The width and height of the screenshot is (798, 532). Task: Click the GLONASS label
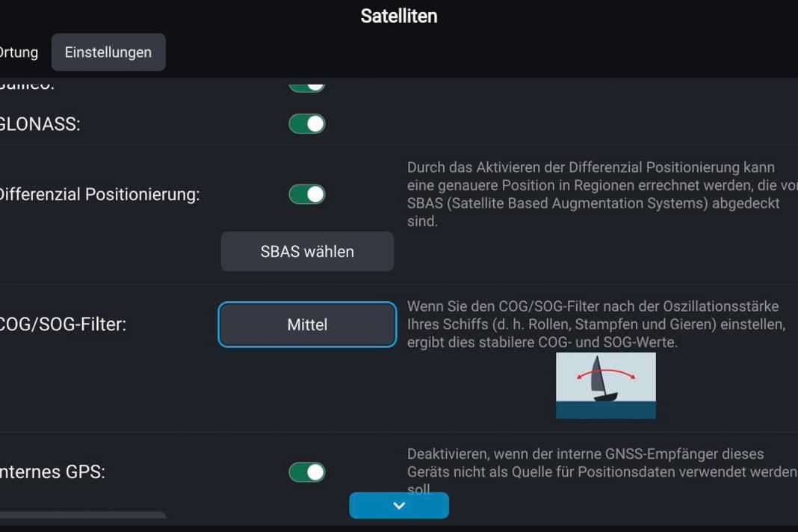tap(40, 124)
